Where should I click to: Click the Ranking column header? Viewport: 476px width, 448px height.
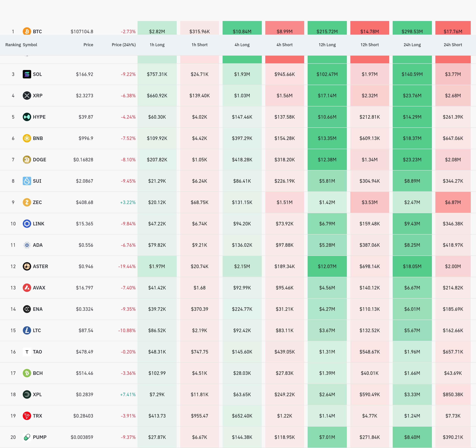pyautogui.click(x=13, y=45)
